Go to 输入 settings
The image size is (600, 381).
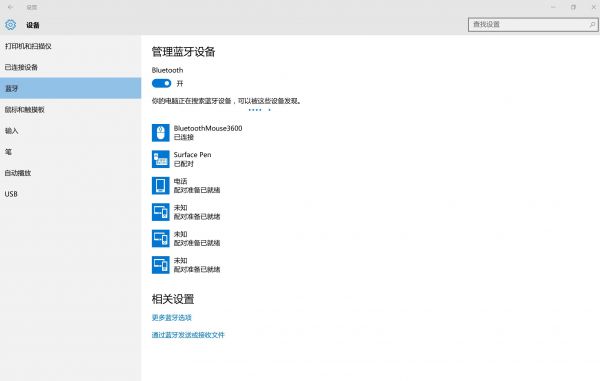click(70, 130)
